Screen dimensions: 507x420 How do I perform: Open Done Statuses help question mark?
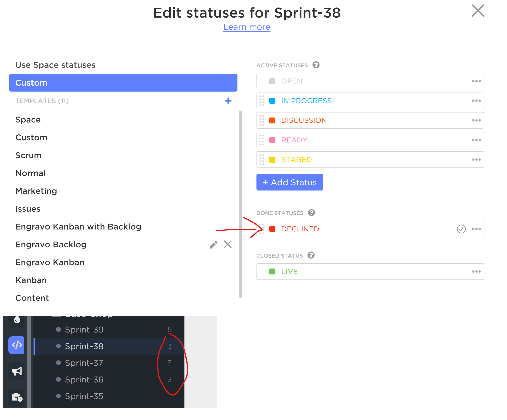click(311, 213)
